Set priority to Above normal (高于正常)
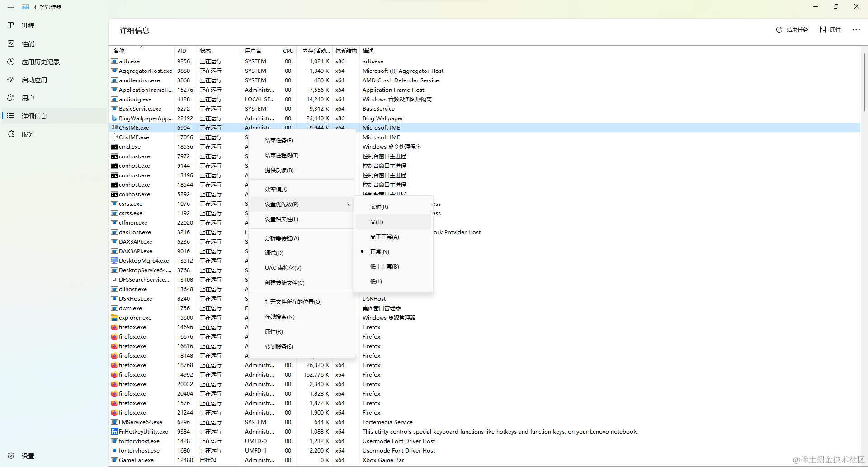 click(x=393, y=237)
